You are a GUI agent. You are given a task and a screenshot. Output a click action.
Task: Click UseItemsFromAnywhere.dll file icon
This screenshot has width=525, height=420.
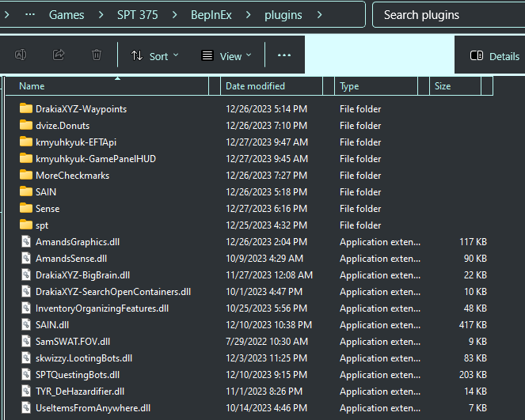tap(26, 407)
